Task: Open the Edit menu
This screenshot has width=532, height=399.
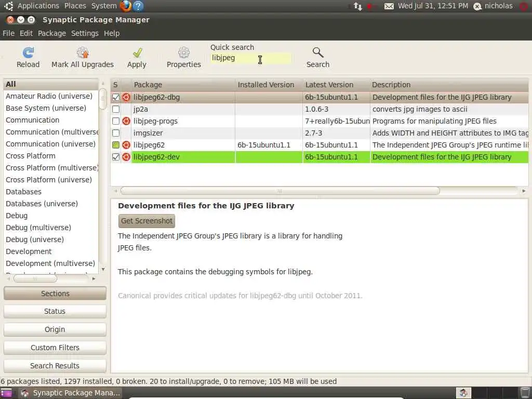Action: (26, 33)
